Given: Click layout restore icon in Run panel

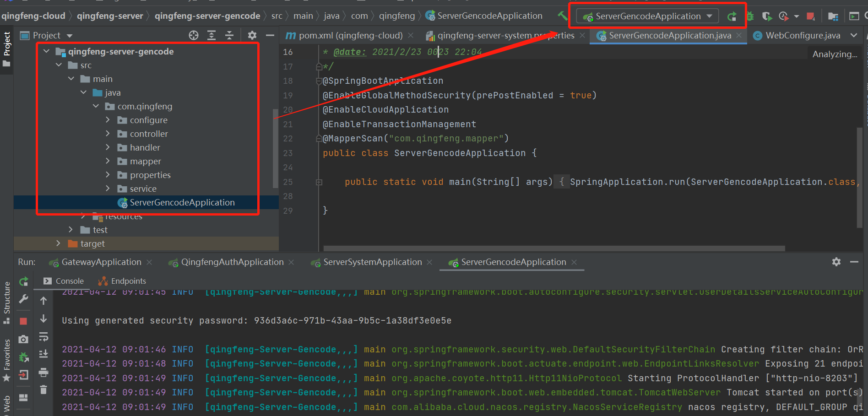Looking at the screenshot, I should coord(23,397).
